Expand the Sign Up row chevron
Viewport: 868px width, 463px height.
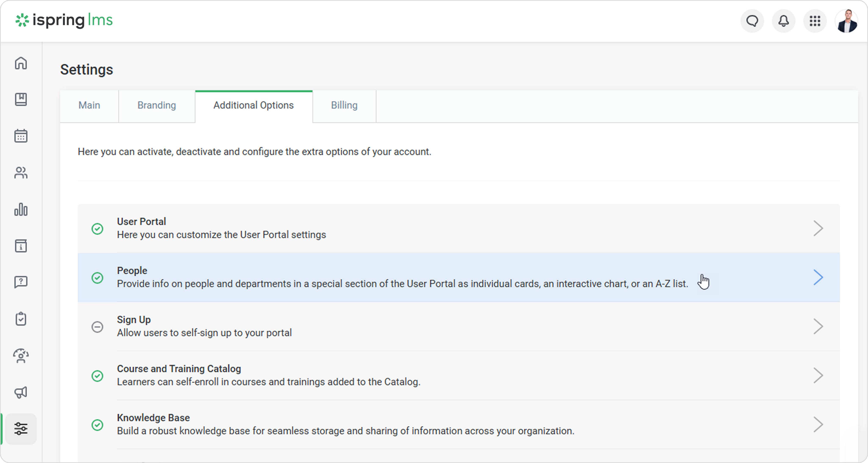pyautogui.click(x=818, y=326)
